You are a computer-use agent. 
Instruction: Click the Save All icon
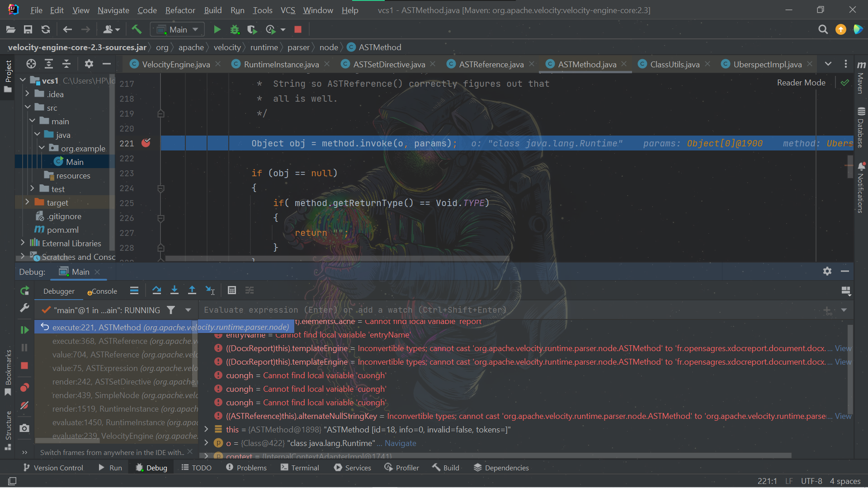point(28,30)
